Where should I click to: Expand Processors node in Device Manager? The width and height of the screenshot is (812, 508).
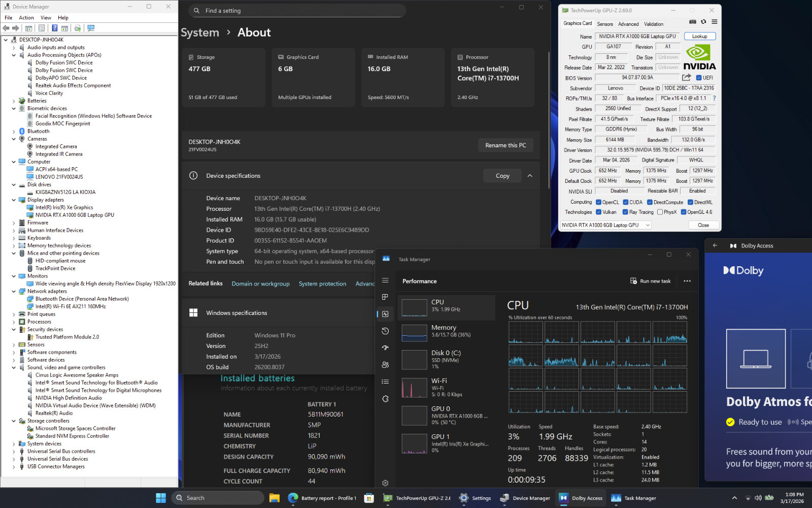(14, 322)
